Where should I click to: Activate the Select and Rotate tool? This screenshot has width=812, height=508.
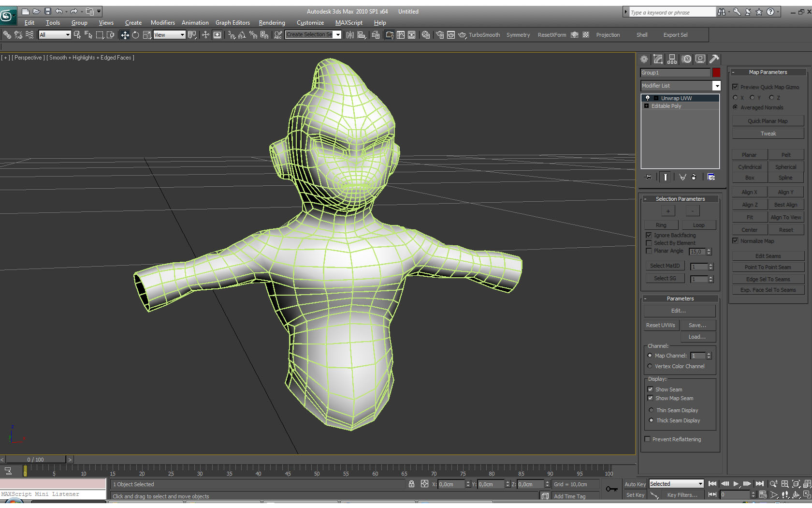136,35
